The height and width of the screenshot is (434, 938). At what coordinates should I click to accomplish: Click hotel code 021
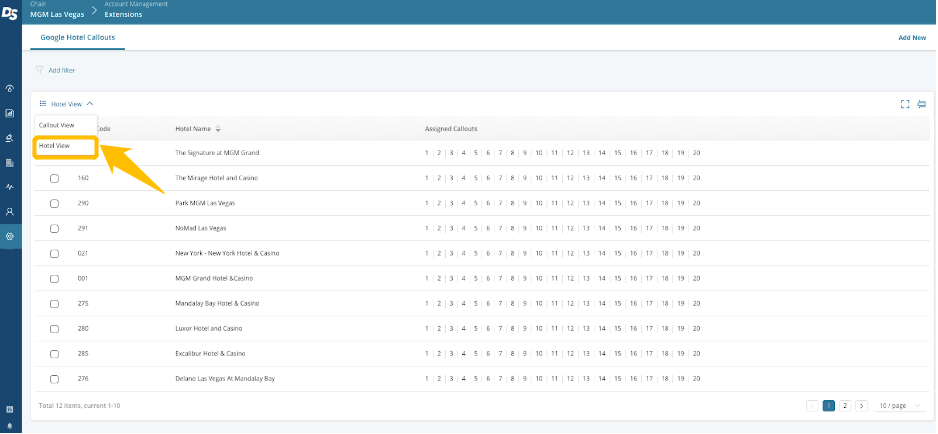[x=83, y=254]
